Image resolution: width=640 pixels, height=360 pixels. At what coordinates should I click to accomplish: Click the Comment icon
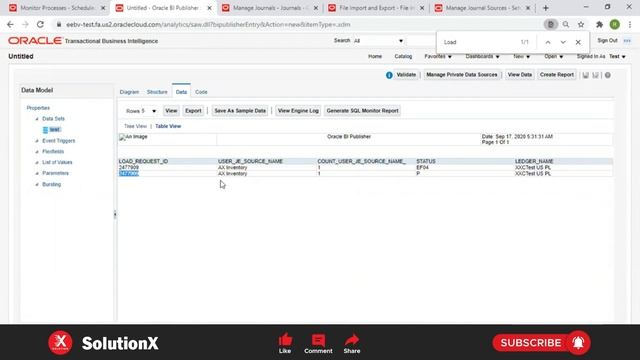pos(318,340)
